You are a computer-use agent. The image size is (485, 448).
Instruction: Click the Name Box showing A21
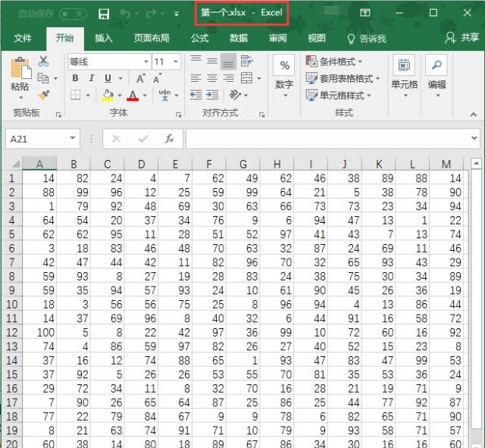42,139
